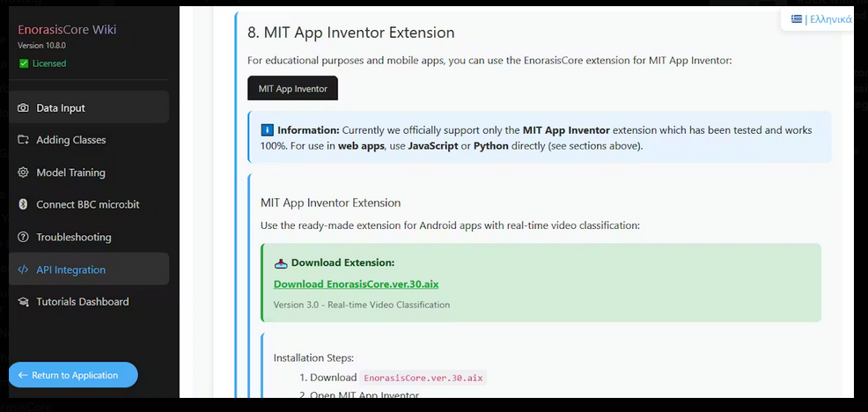This screenshot has height=412, width=868.
Task: Click the Licensed status label
Action: tap(48, 63)
